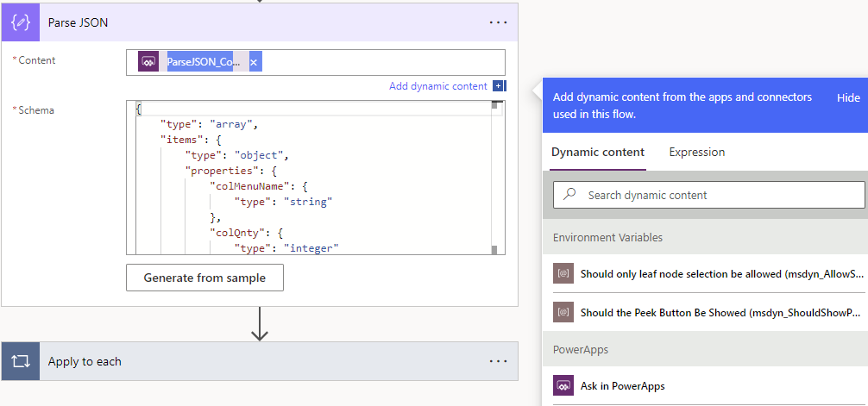
Task: Click the "integer" value in the schema
Action: (311, 248)
